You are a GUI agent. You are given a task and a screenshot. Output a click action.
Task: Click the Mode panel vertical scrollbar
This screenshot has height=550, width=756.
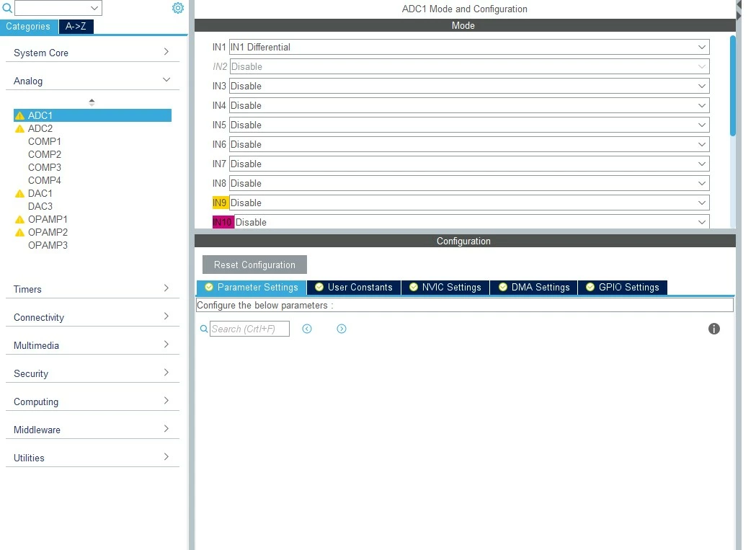click(x=733, y=86)
